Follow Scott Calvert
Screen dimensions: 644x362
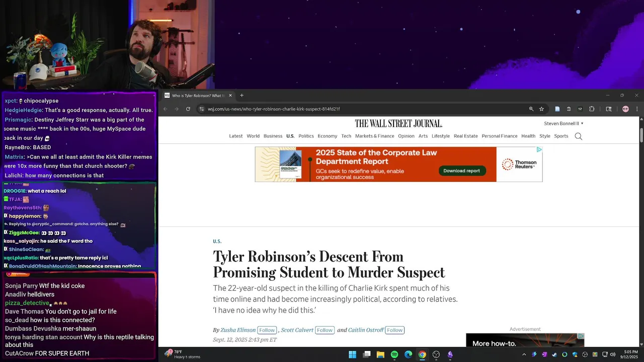pos(325,330)
